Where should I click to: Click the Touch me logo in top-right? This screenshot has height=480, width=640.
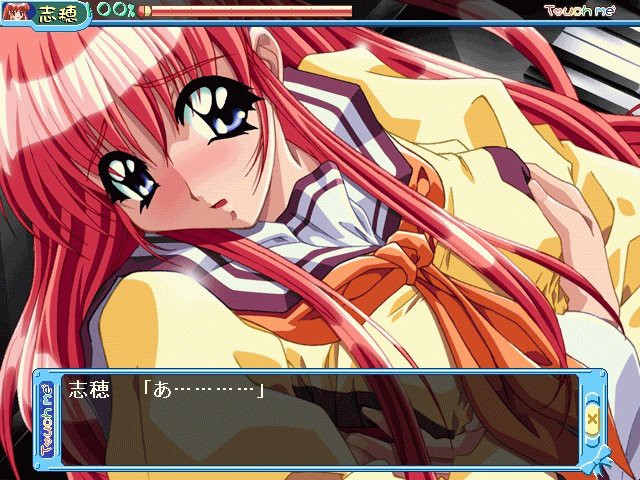pos(586,11)
